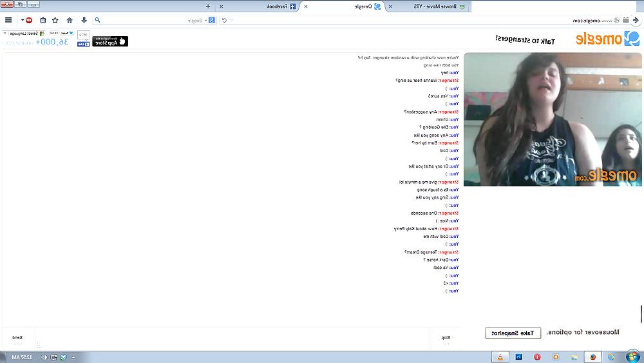Go to the Firefox home page icon
The height and width of the screenshot is (363, 644).
(70, 20)
